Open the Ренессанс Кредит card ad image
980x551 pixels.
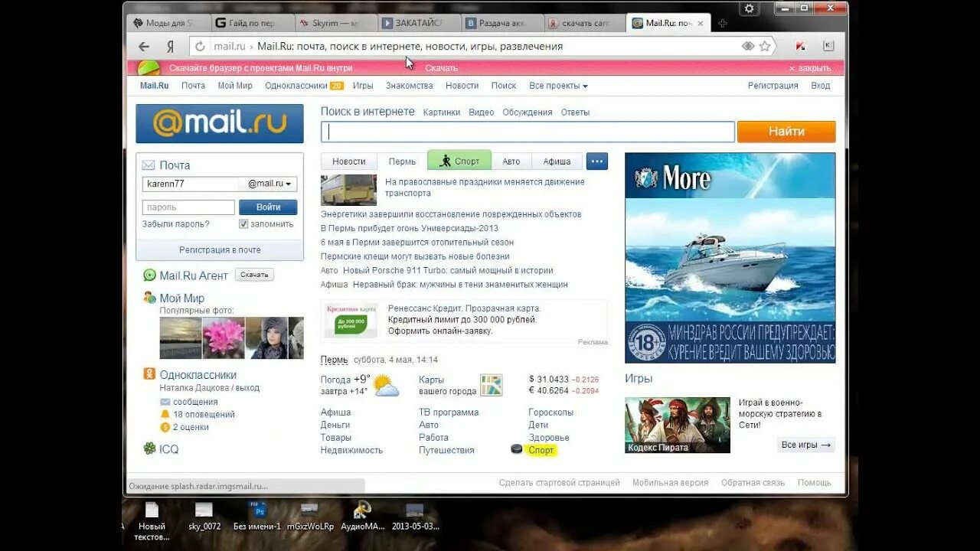pos(351,320)
